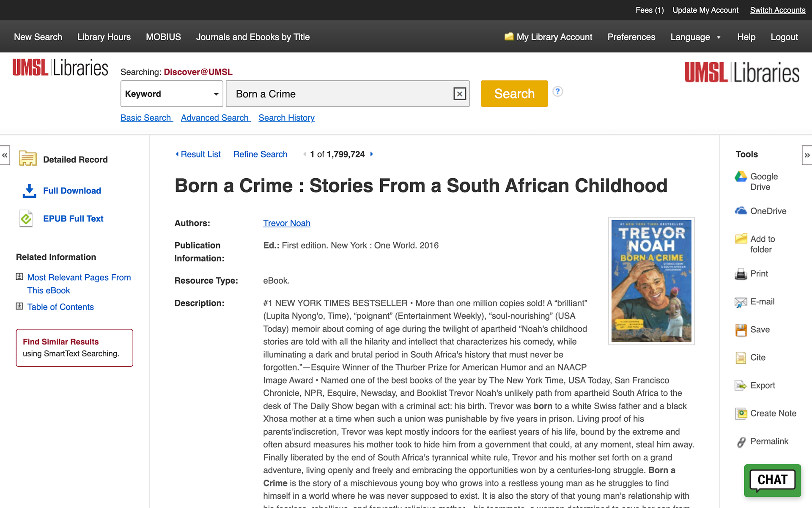The width and height of the screenshot is (812, 508).
Task: Click the search help question mark
Action: 558,91
